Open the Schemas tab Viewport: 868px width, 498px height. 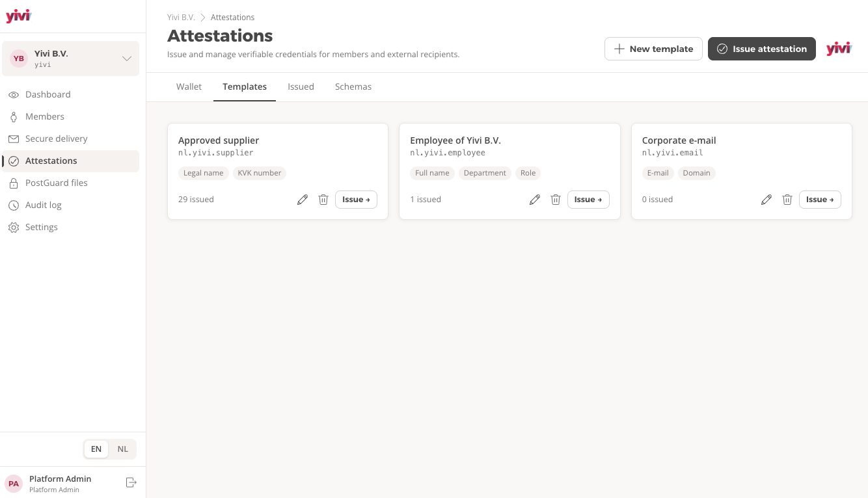353,86
